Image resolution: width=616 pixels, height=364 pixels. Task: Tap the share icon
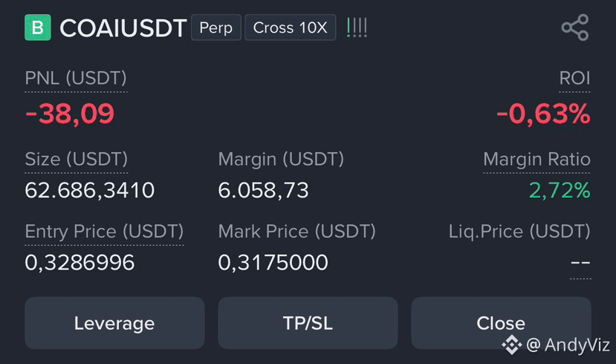575,27
